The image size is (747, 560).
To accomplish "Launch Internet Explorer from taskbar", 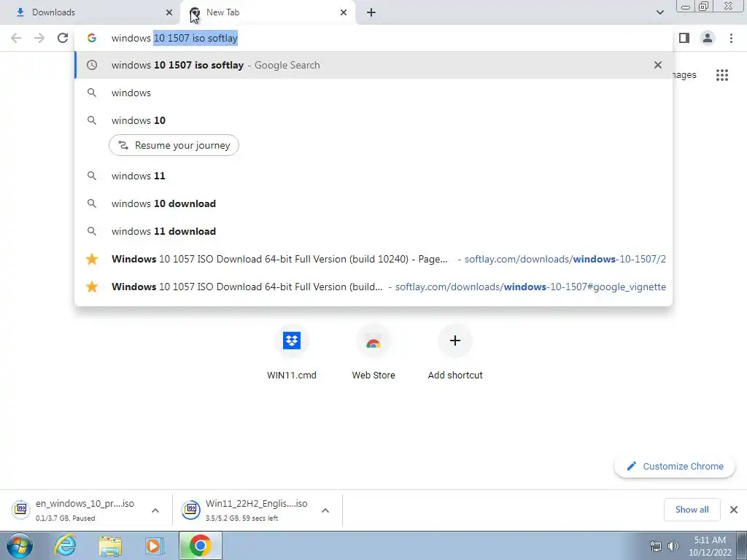I will point(65,545).
